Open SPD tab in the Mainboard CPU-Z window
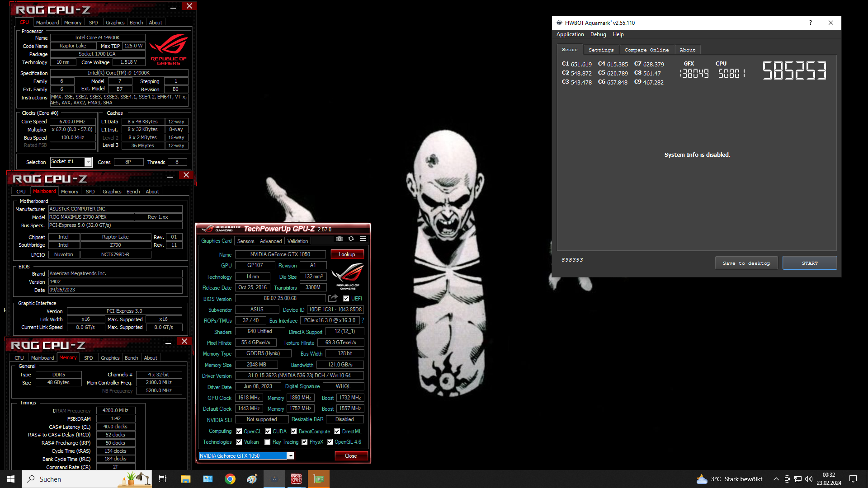The height and width of the screenshot is (488, 868). 90,192
